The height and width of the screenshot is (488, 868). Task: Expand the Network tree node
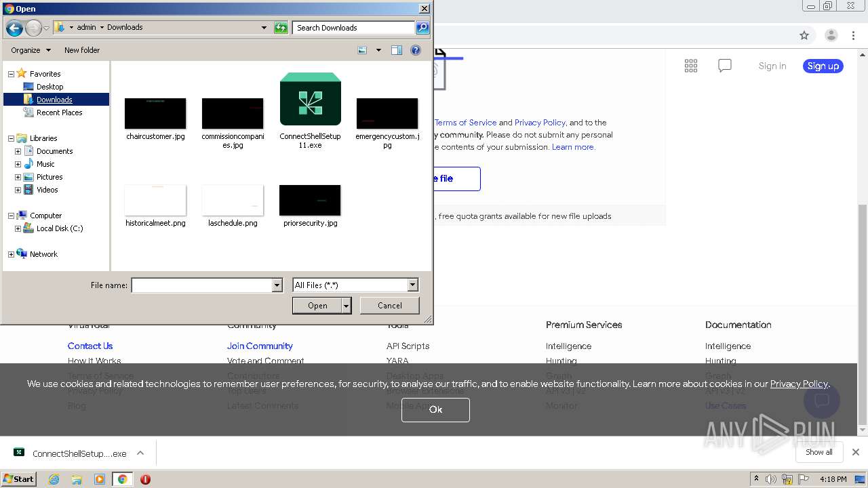pos(11,255)
